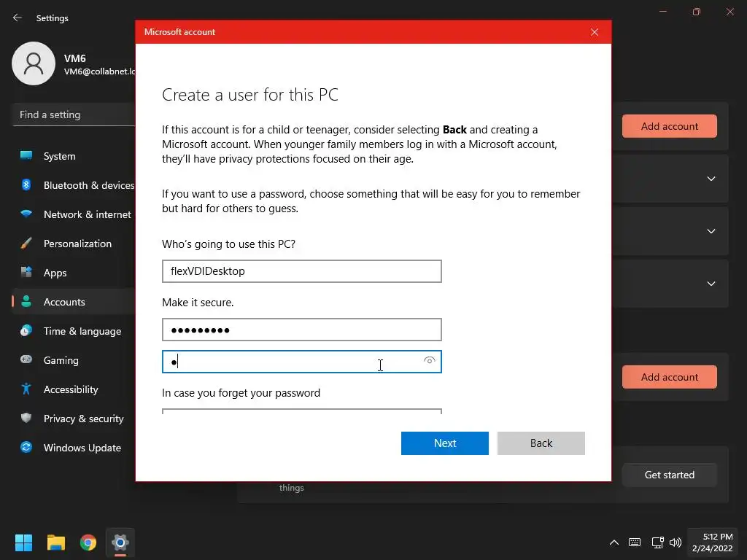Click the Time & language clock icon
Viewport: 747px width, 560px height.
pos(26,330)
